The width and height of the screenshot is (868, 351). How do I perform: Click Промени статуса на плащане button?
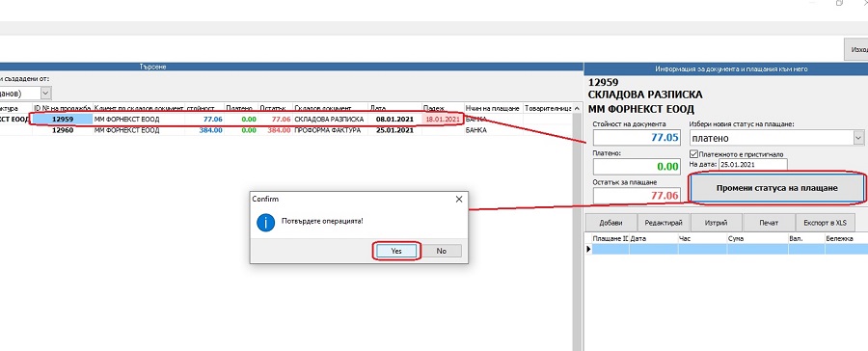click(776, 188)
